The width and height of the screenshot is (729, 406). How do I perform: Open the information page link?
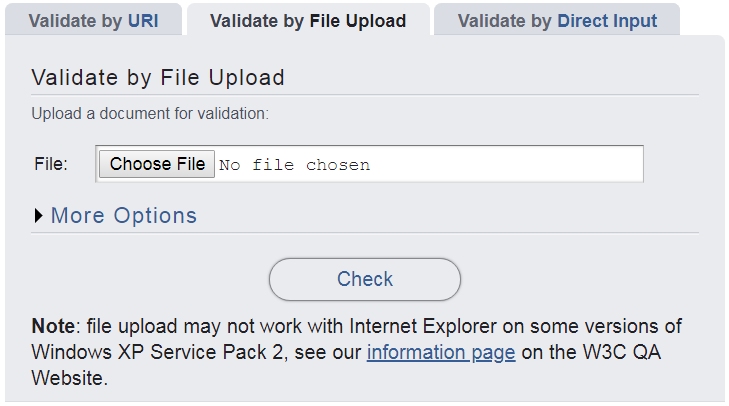[441, 352]
